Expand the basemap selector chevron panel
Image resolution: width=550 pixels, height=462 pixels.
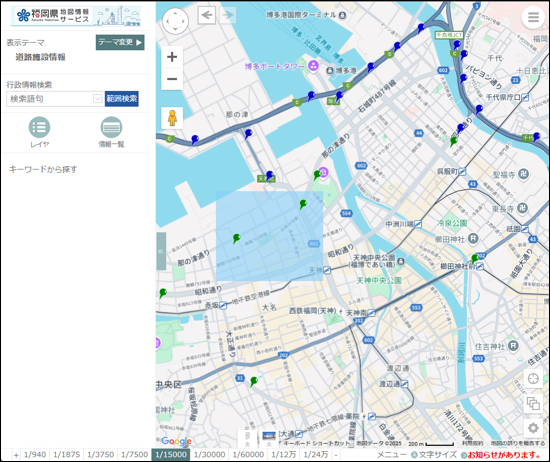pos(247,438)
